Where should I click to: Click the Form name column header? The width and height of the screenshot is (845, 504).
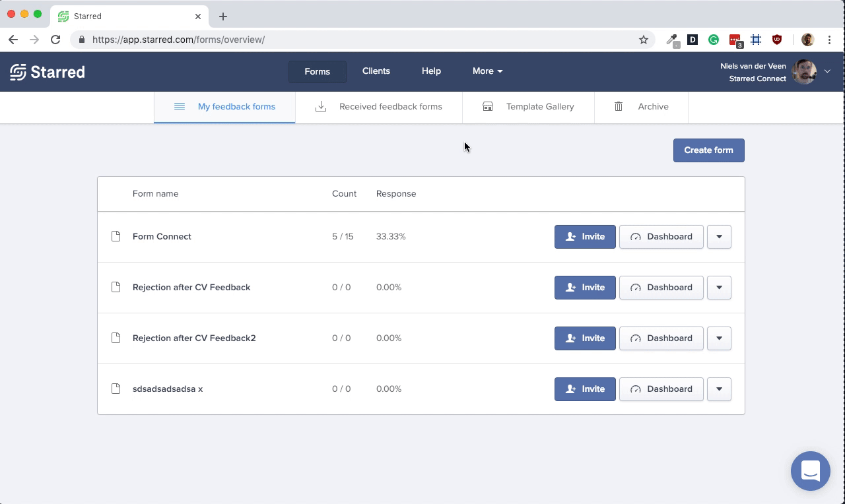pyautogui.click(x=155, y=193)
